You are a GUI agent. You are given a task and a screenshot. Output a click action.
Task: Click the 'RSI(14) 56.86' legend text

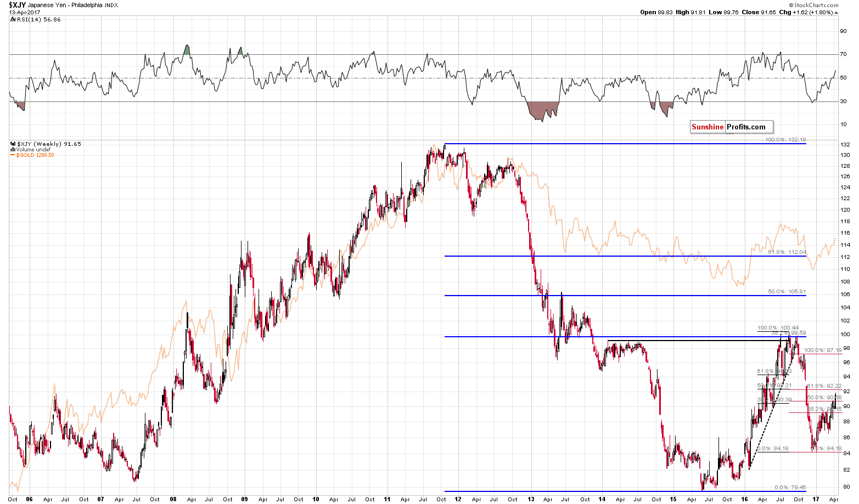[x=38, y=19]
